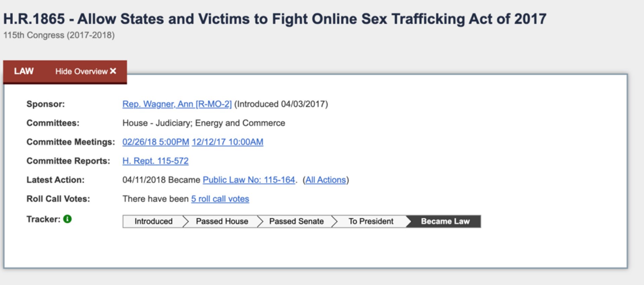
Task: Click the Passed House tracker step
Action: click(222, 221)
